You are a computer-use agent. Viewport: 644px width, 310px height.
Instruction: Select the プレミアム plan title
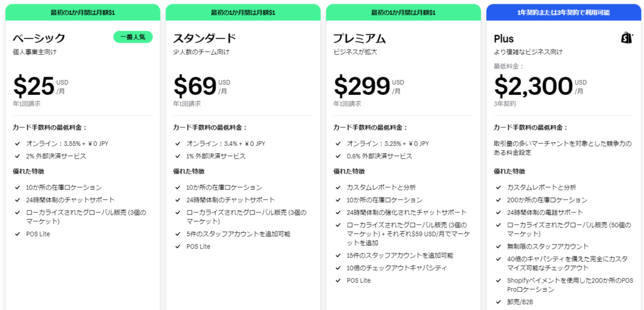tap(359, 38)
